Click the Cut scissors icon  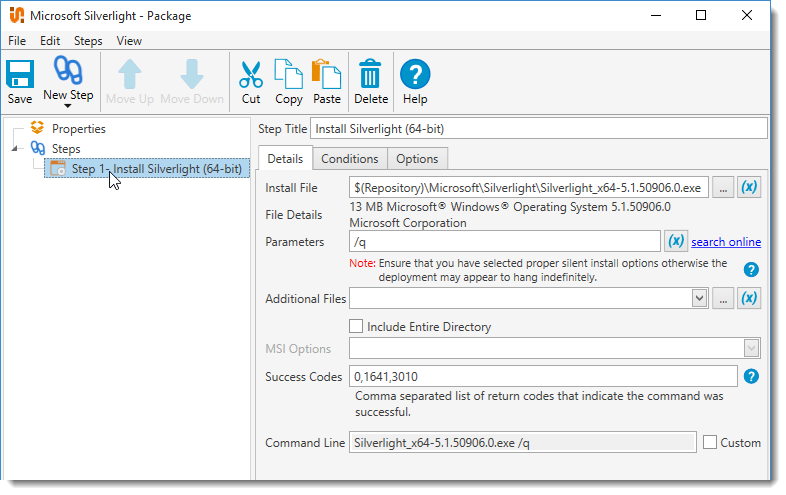251,80
